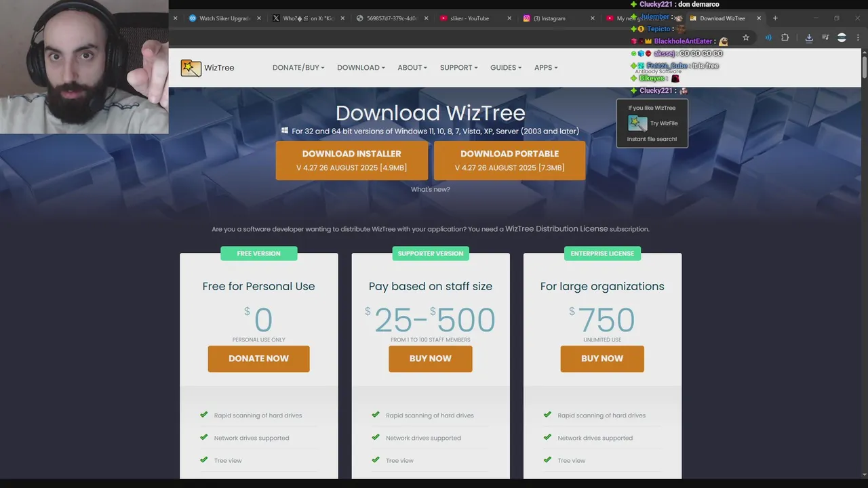Click FROM 1 TO 100 STAFF MEMBERS caption
868x488 pixels.
coord(430,340)
